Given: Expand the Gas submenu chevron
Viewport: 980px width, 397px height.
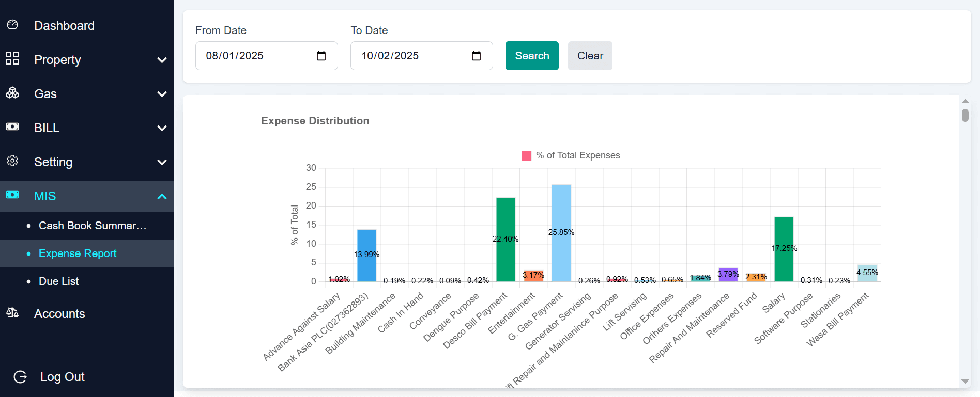Looking at the screenshot, I should coord(162,94).
